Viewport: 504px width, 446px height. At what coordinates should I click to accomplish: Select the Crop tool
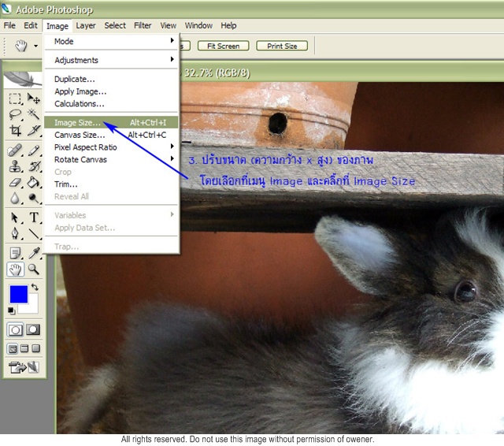15,130
